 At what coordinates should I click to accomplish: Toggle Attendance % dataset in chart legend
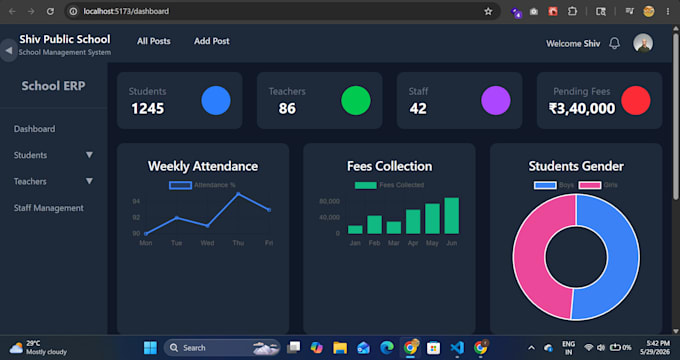[202, 185]
